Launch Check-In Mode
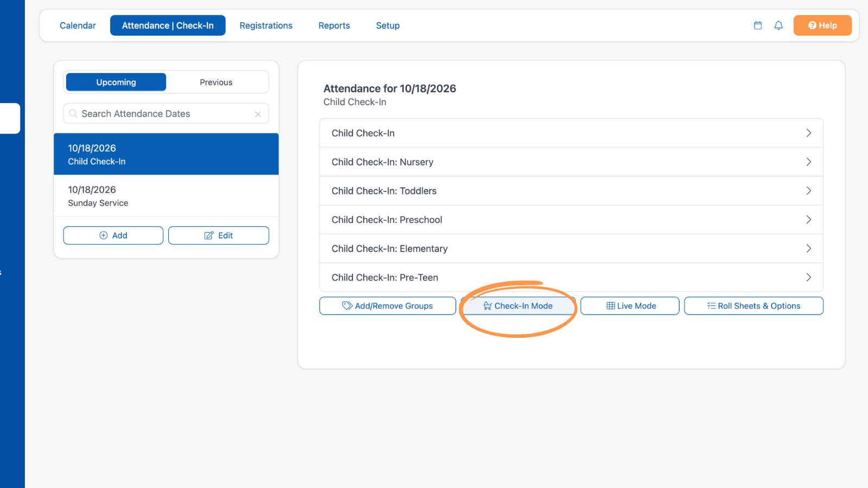The width and height of the screenshot is (868, 488). pos(518,306)
